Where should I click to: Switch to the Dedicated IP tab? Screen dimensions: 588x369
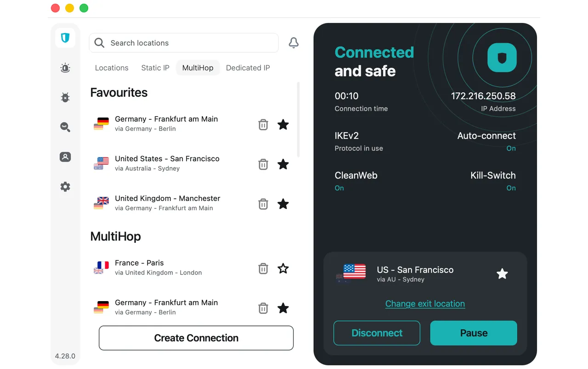click(x=248, y=68)
